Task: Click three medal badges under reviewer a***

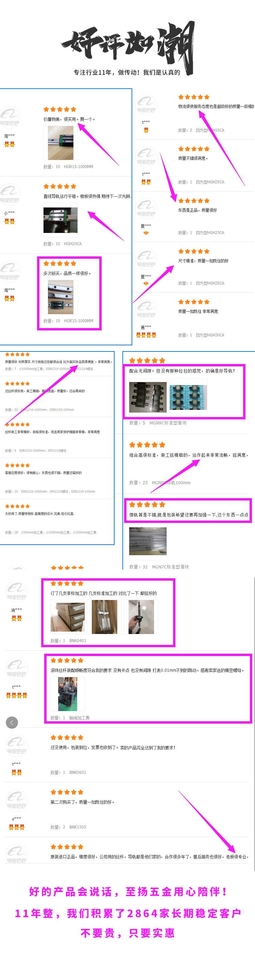Action: [16, 827]
